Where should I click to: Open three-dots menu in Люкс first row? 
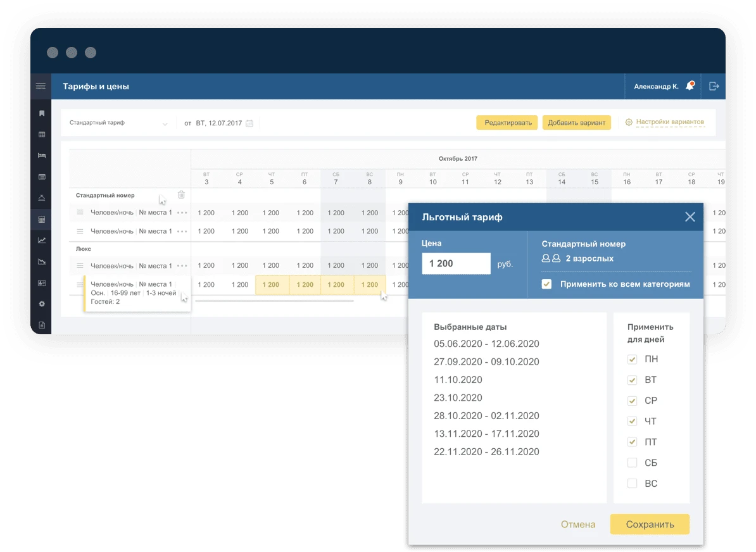tap(182, 266)
